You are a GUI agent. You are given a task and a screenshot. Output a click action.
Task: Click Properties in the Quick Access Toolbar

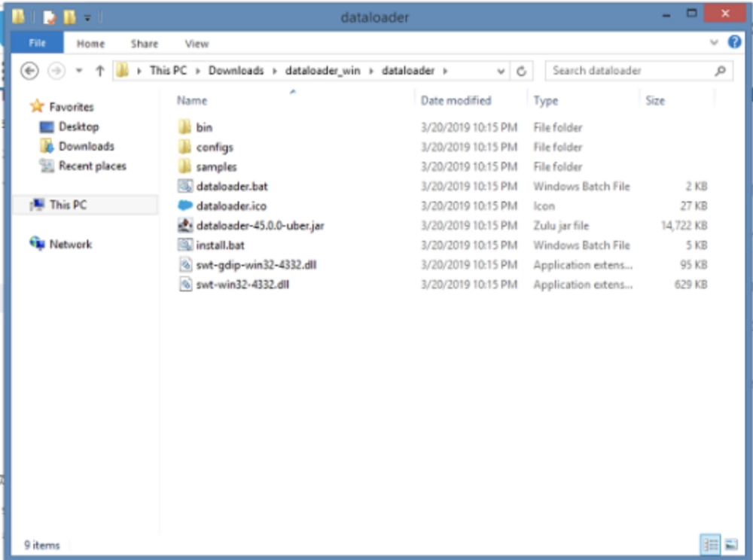(x=49, y=18)
